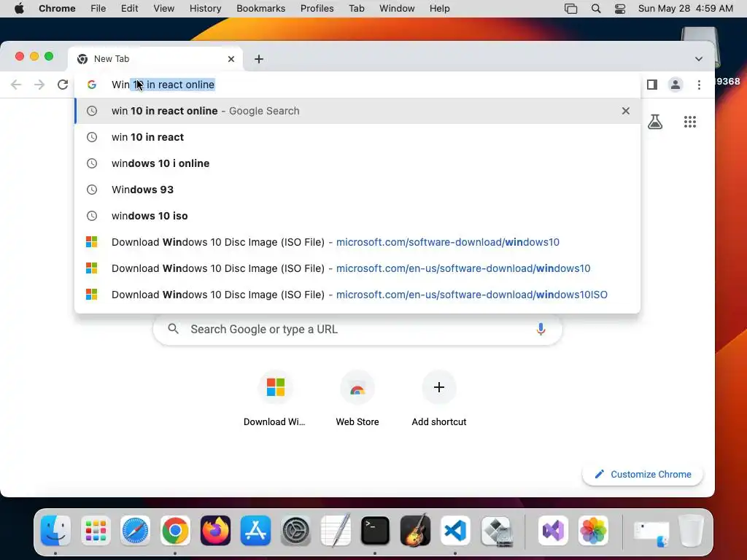Image resolution: width=747 pixels, height=560 pixels.
Task: Open the Help menu
Action: click(x=439, y=9)
